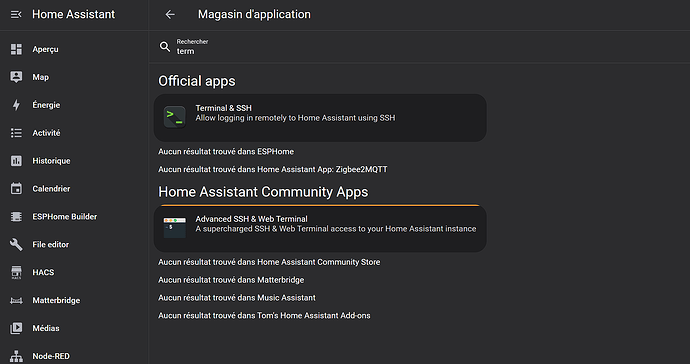Click the Magasin d'application page title
This screenshot has width=690, height=364.
point(254,15)
